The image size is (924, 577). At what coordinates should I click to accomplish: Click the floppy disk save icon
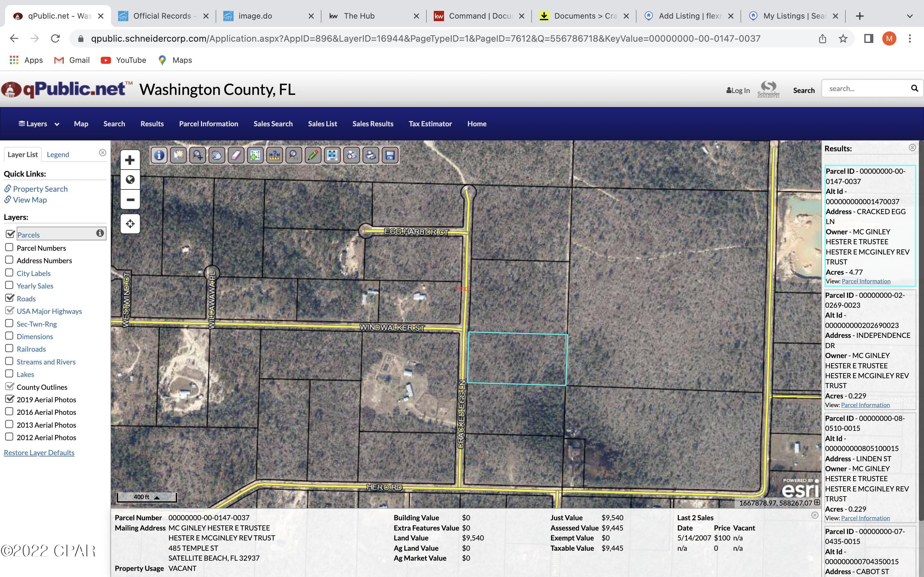pyautogui.click(x=390, y=155)
